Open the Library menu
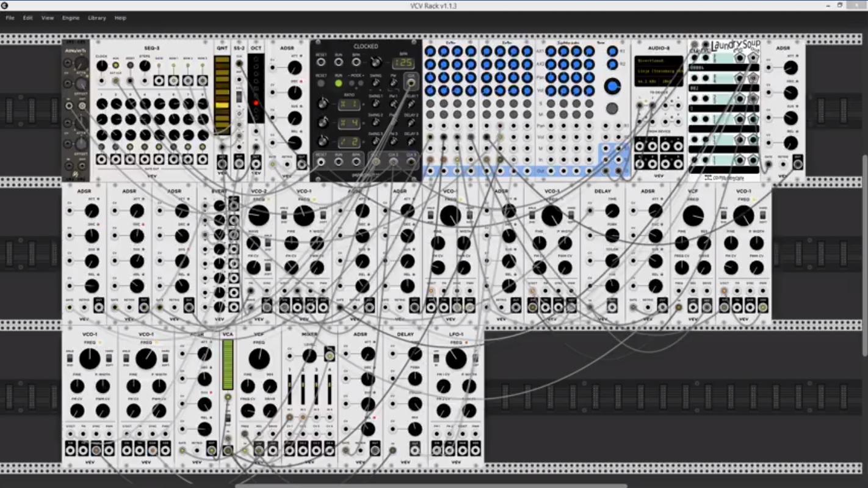Screen dimensions: 868x488 coord(97,18)
